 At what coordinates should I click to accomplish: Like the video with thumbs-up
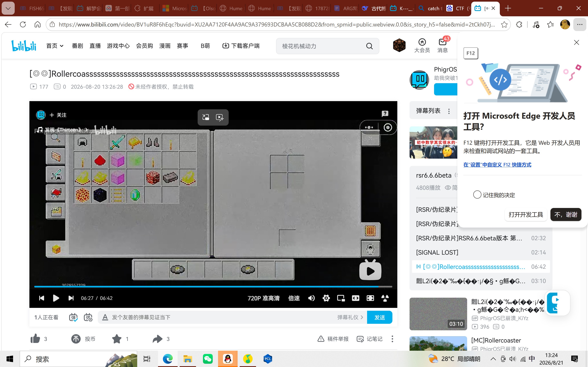(x=39, y=339)
